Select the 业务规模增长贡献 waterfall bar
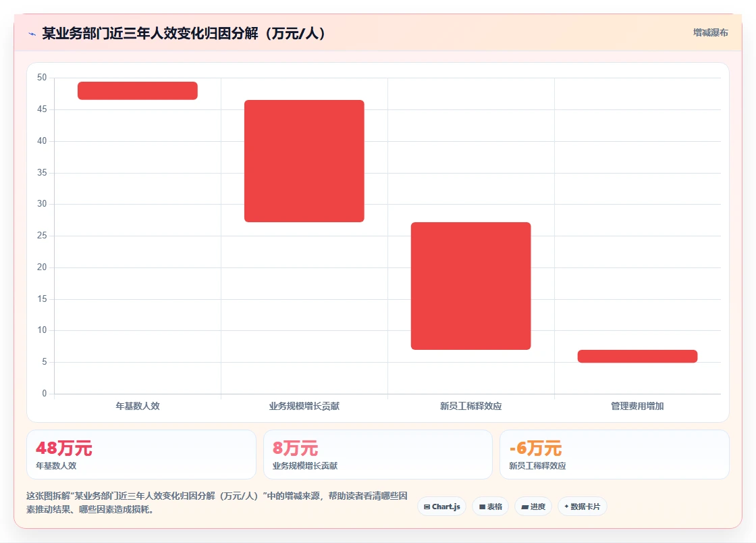756x543 pixels. (304, 161)
